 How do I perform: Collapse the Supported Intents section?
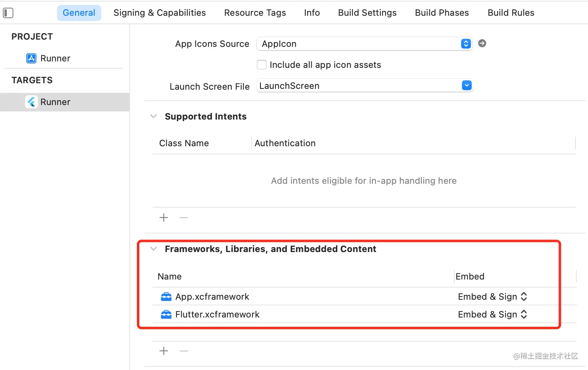click(153, 116)
